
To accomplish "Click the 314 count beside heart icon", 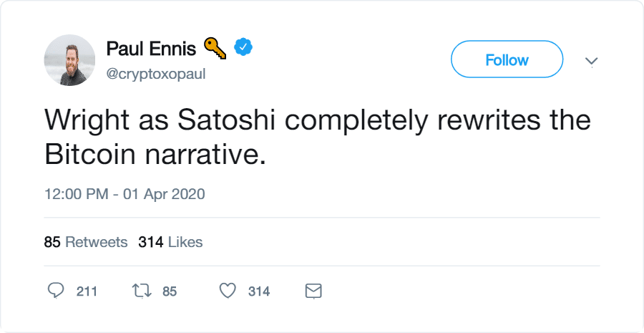I will 258,291.
